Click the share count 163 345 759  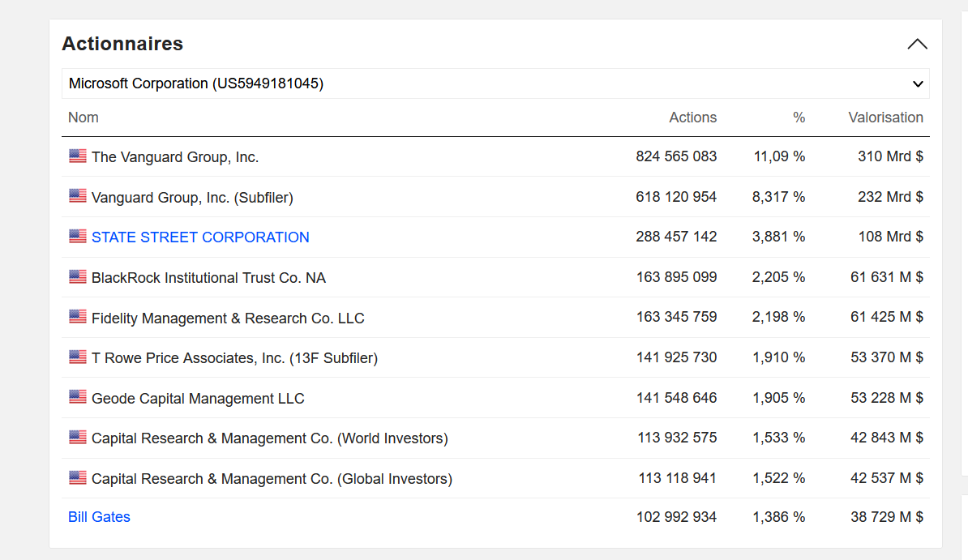677,317
